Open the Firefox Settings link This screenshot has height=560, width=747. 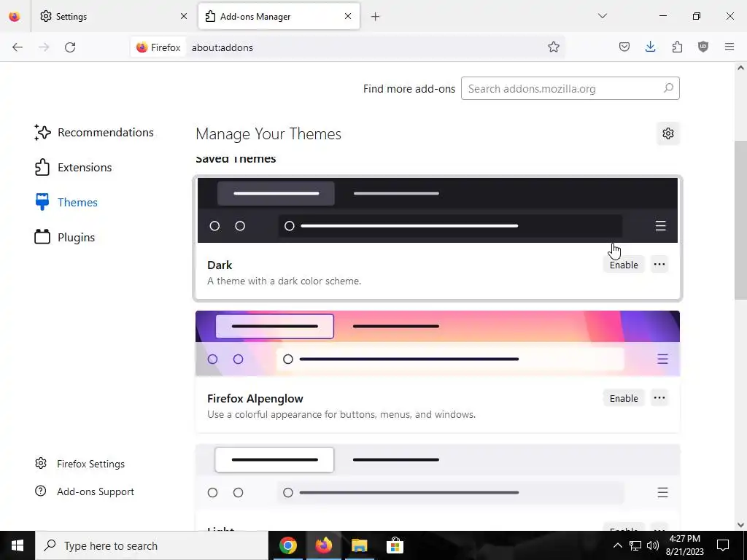[x=80, y=464]
